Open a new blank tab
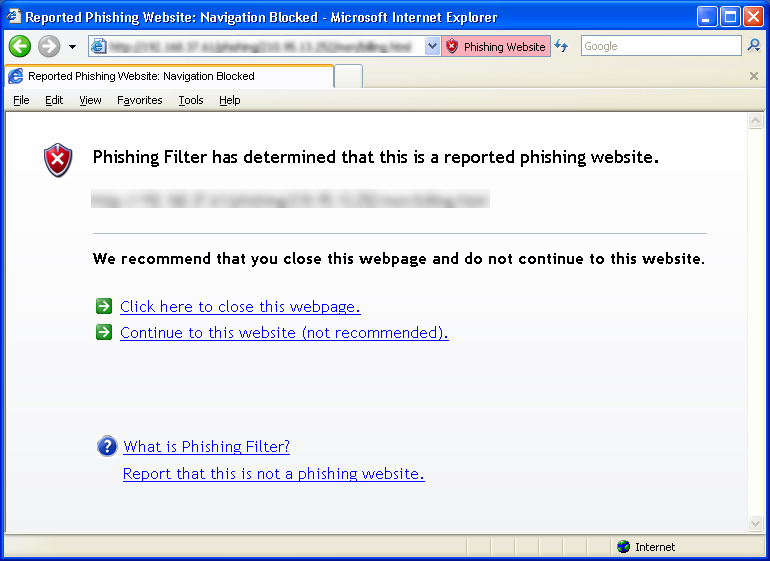Viewport: 770px width, 561px height. coord(349,77)
